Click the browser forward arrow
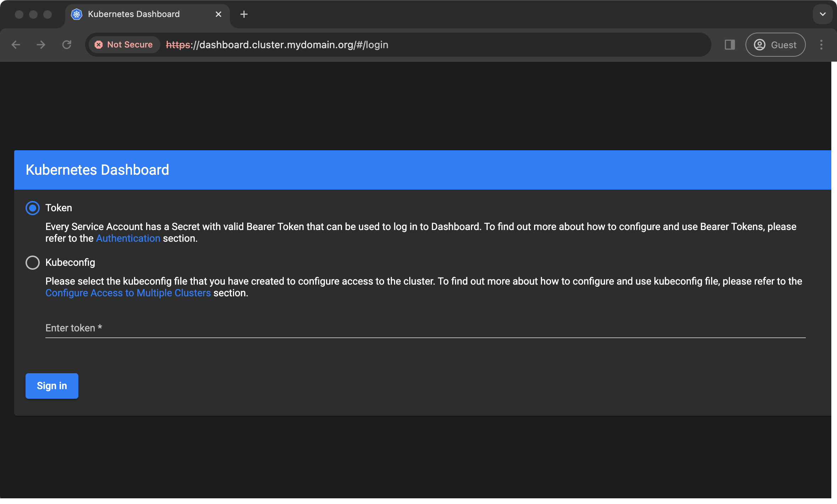The height and width of the screenshot is (504, 837). click(x=41, y=45)
